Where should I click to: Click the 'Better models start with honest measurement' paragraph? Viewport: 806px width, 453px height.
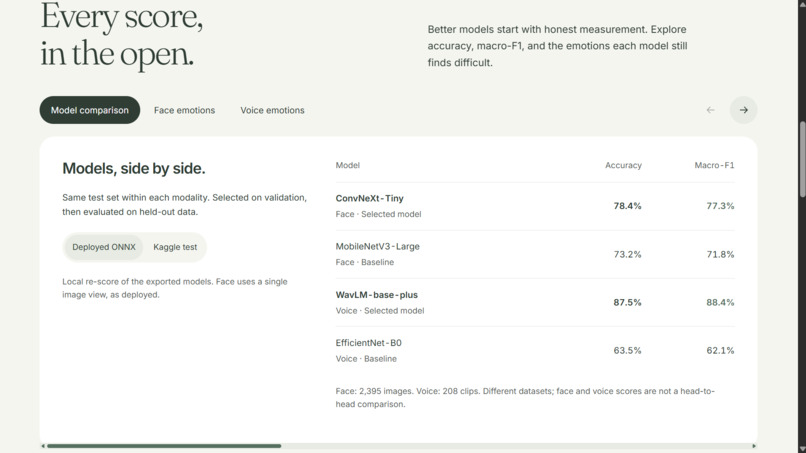pyautogui.click(x=557, y=46)
